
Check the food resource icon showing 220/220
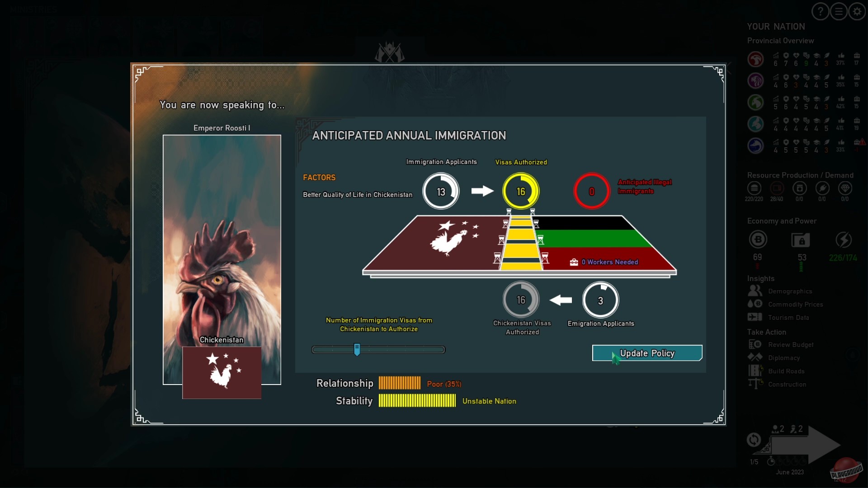coord(754,189)
